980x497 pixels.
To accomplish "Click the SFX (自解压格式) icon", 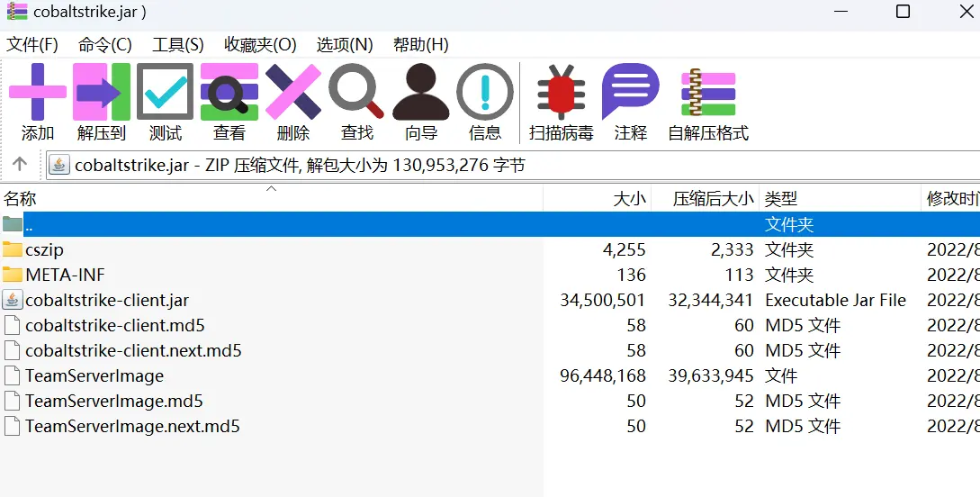I will pos(707,103).
